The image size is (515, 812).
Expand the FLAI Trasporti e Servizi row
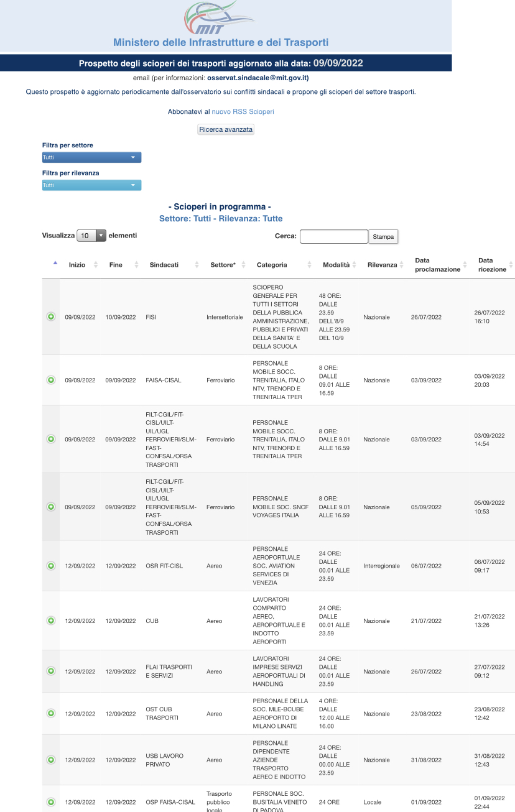click(51, 671)
